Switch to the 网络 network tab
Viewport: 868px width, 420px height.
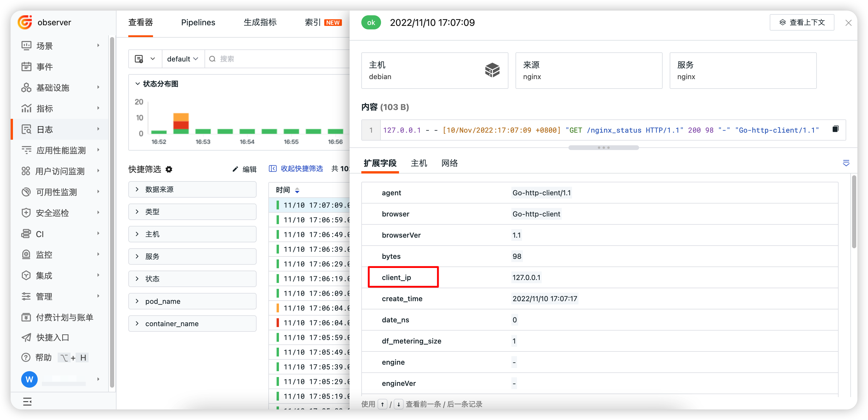(449, 163)
